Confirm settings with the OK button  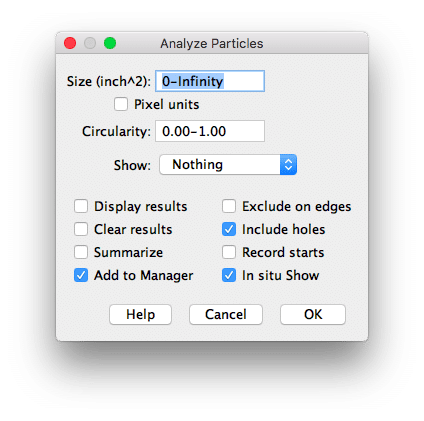tap(313, 314)
